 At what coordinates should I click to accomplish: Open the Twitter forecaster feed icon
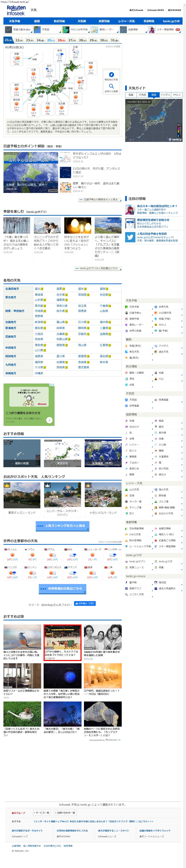(130, 237)
